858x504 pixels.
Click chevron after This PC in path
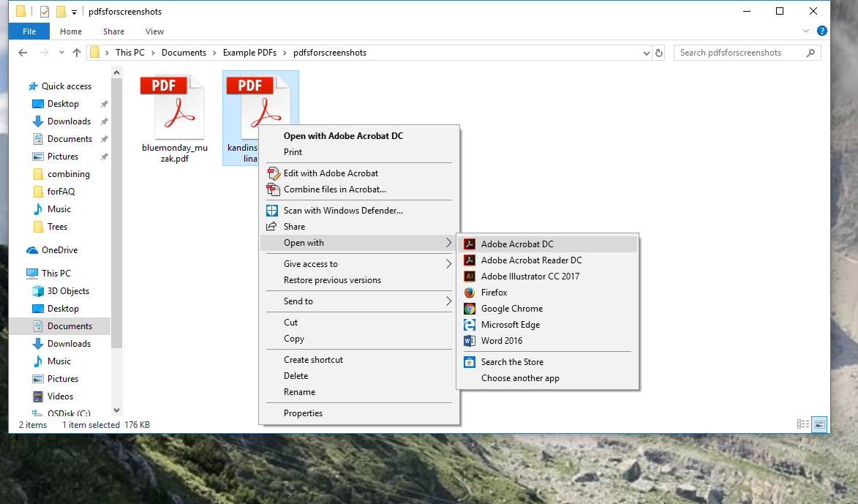tap(153, 53)
